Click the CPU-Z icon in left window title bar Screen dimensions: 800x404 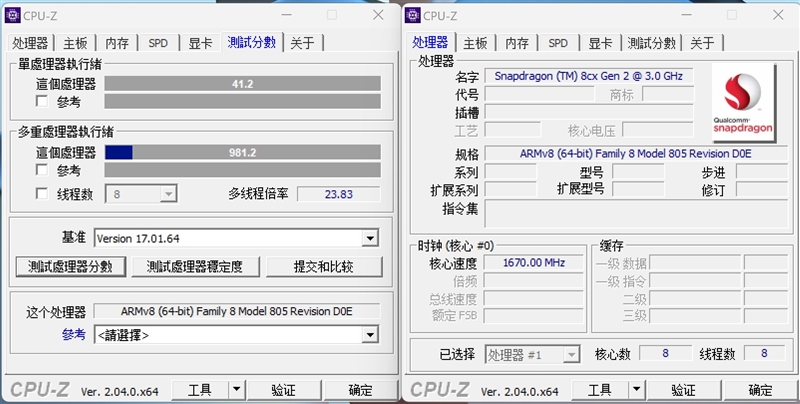13,15
